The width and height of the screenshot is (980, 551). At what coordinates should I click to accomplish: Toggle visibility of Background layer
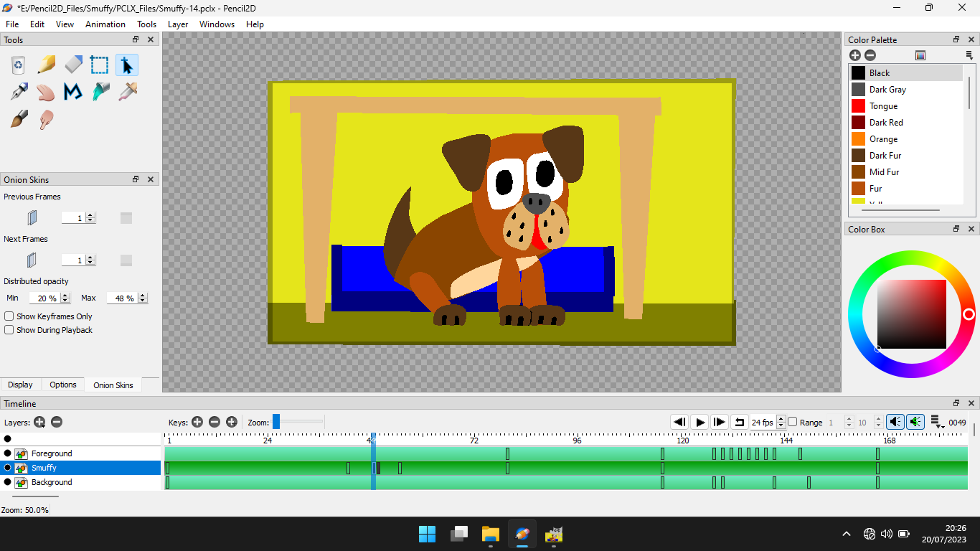click(8, 482)
